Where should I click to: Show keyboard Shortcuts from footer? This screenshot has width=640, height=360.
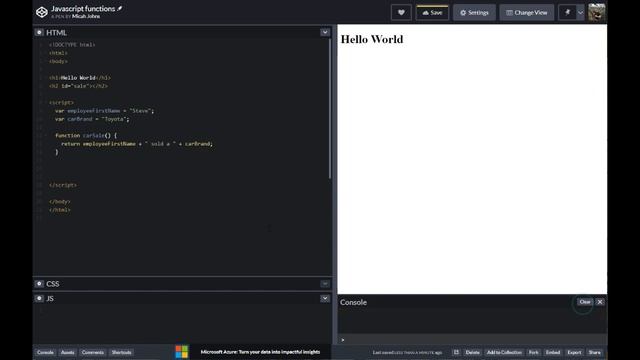point(122,352)
